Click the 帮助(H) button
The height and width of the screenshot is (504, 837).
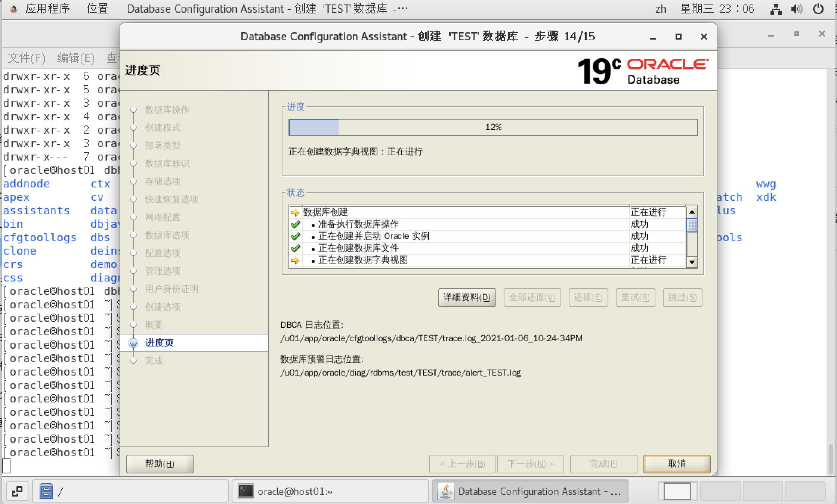pyautogui.click(x=160, y=464)
